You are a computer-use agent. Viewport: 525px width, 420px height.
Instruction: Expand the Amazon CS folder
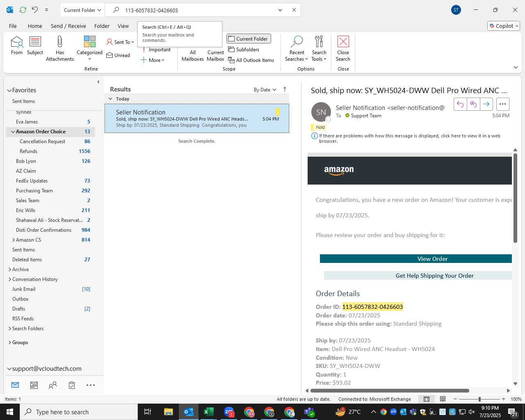[x=14, y=240]
